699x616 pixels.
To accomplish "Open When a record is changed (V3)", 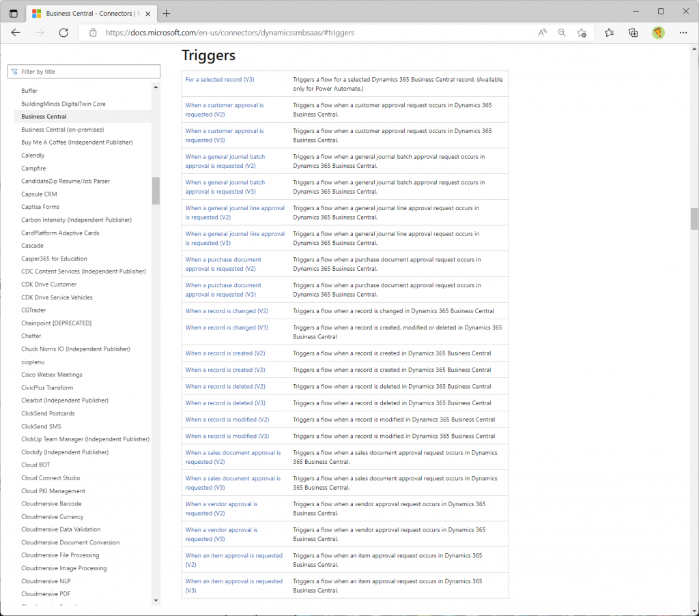I will click(x=227, y=327).
